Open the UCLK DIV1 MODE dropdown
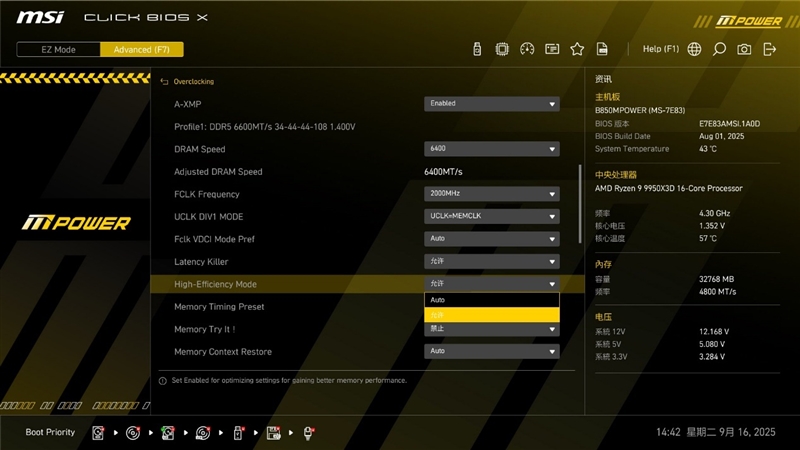The height and width of the screenshot is (450, 800). click(x=492, y=216)
